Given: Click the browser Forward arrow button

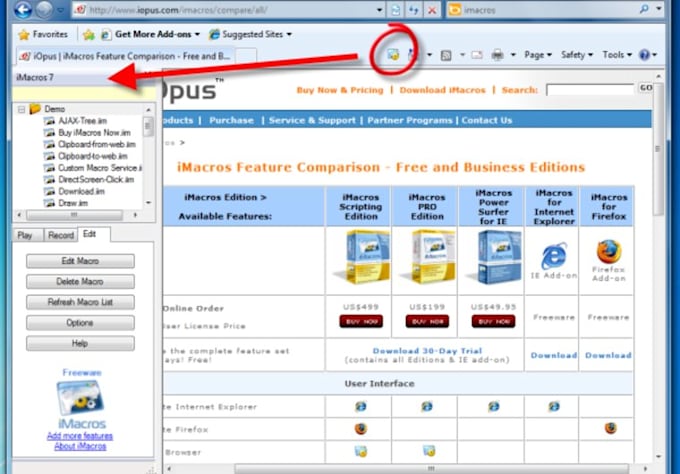Looking at the screenshot, I should pyautogui.click(x=44, y=10).
